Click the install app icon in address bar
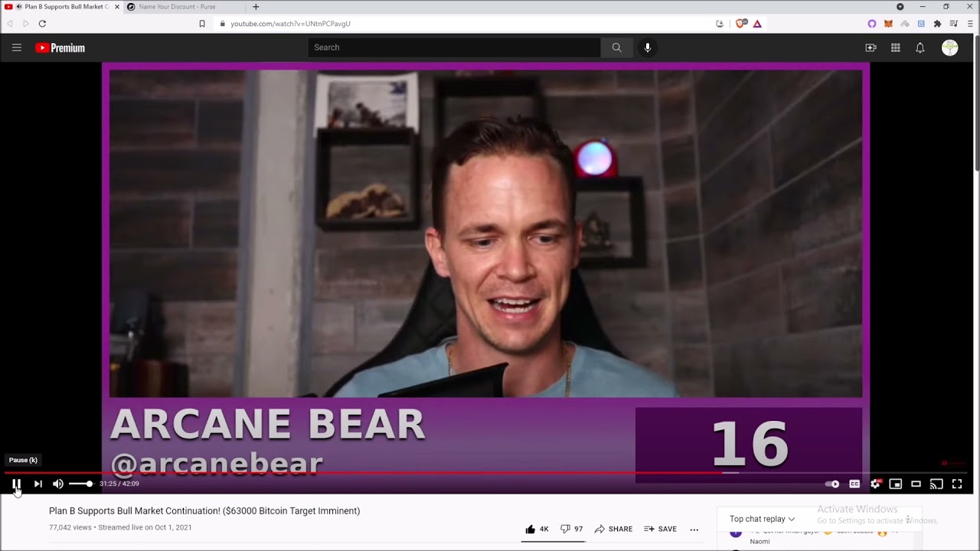This screenshot has height=551, width=980. pyautogui.click(x=720, y=24)
